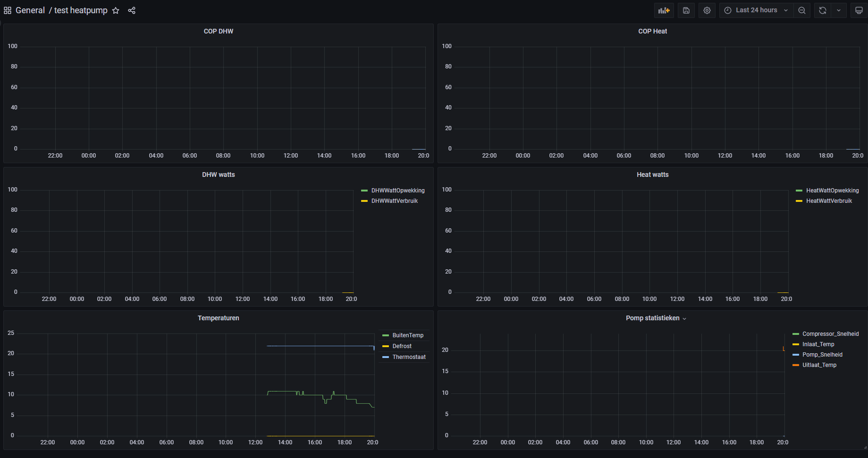Click the share dashboard icon
Image resolution: width=868 pixels, height=458 pixels.
[x=132, y=10]
